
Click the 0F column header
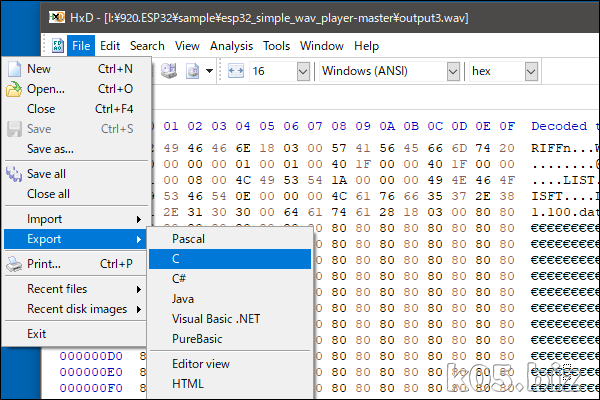507,126
